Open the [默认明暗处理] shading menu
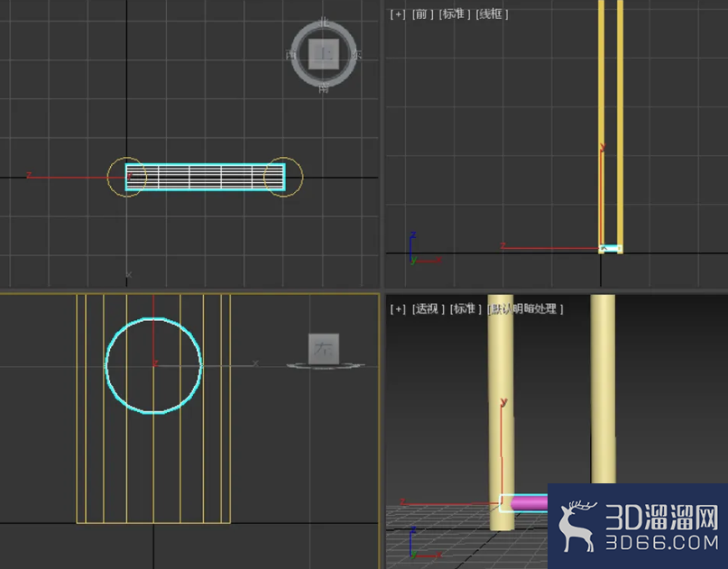 (x=525, y=309)
